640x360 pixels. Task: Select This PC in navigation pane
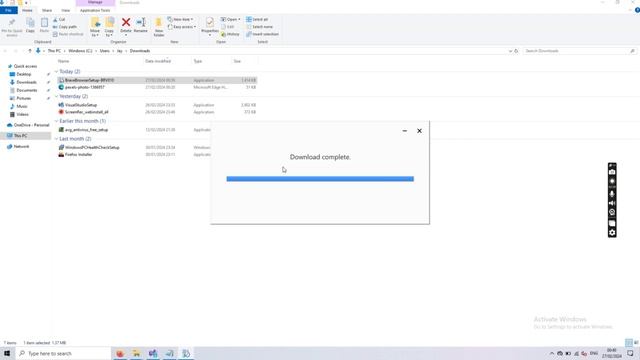20,136
